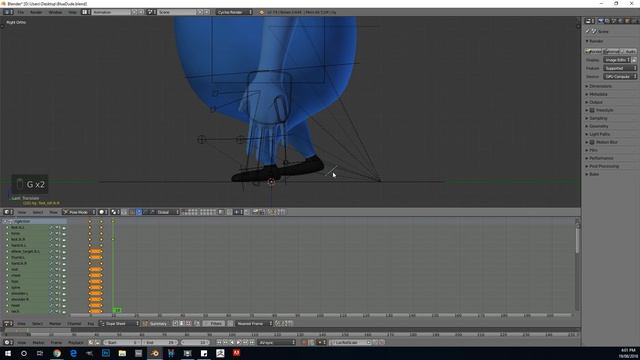Expand the Sampling panel
This screenshot has height=360, width=640.
598,118
